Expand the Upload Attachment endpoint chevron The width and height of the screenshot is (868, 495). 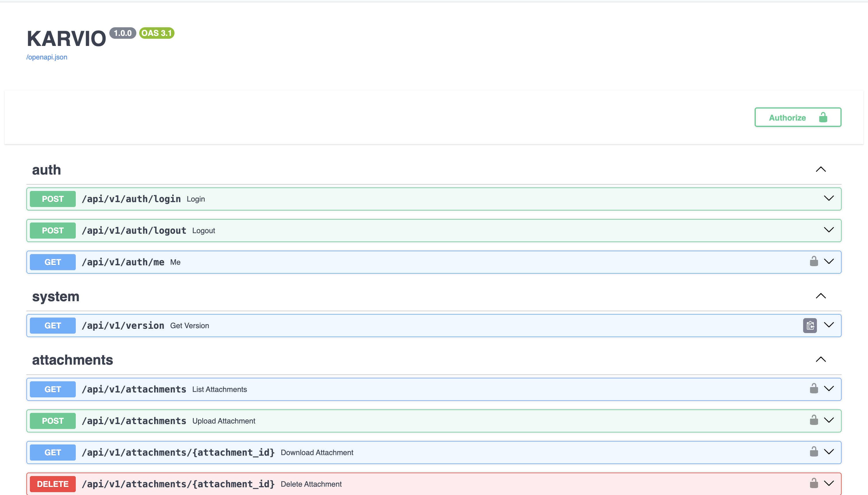tap(829, 420)
